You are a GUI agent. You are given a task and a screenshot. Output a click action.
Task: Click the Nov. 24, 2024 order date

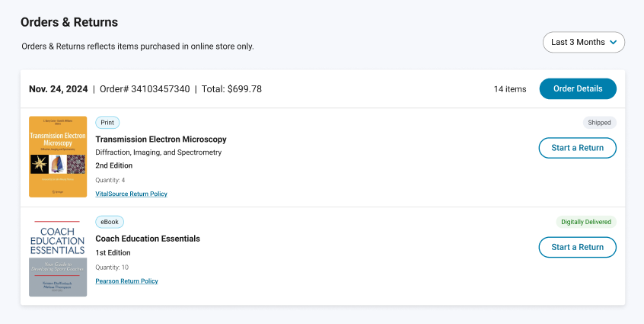point(59,89)
